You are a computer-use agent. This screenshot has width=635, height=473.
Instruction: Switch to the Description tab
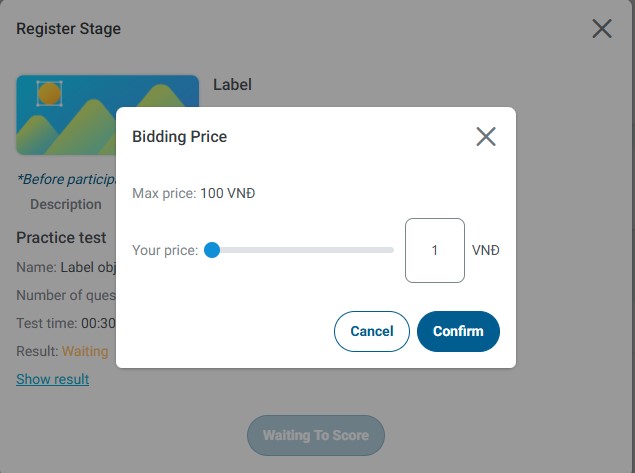coord(66,204)
